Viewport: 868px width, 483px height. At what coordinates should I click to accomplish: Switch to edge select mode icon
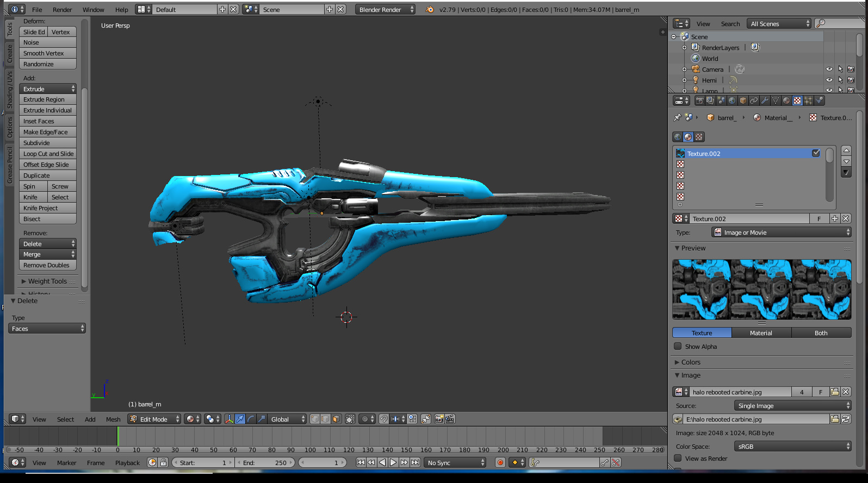(325, 419)
